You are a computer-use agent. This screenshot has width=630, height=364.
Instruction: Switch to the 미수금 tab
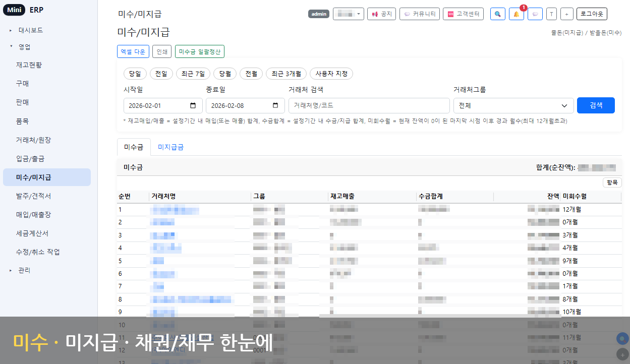point(134,147)
